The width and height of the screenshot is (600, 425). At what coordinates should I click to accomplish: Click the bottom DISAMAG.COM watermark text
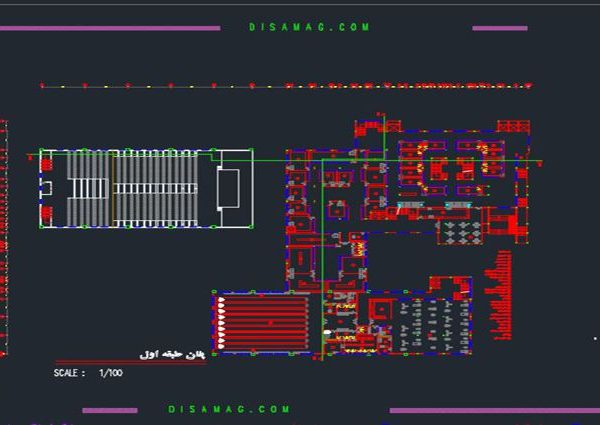(228, 409)
